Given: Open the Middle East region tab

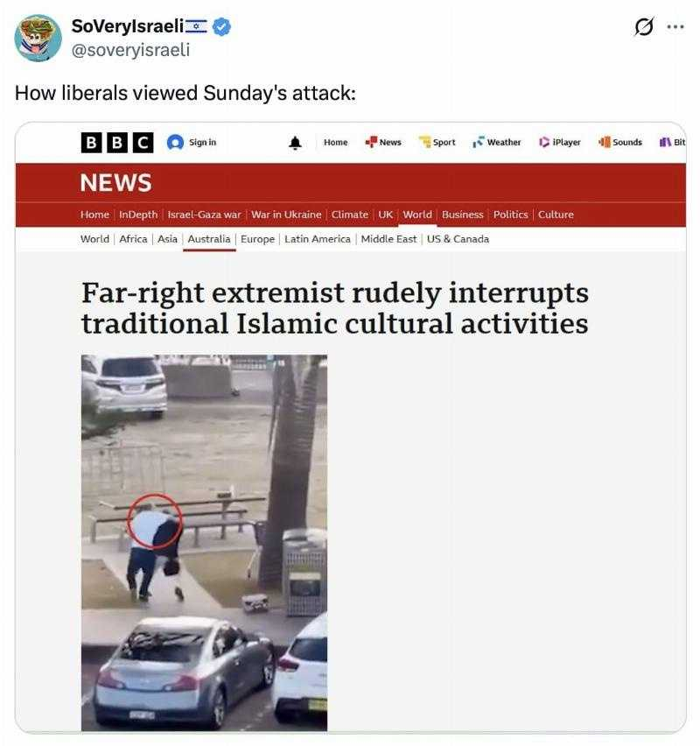Looking at the screenshot, I should (x=389, y=239).
